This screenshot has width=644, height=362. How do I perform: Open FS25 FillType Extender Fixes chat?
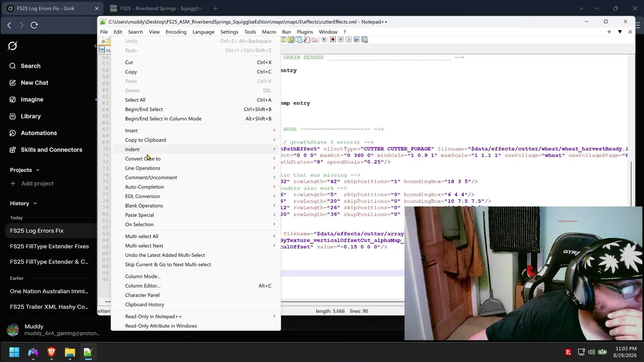click(x=48, y=246)
